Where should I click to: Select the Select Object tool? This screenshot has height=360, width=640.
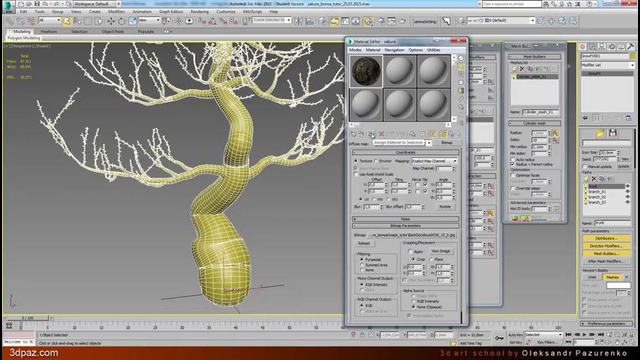click(67, 21)
